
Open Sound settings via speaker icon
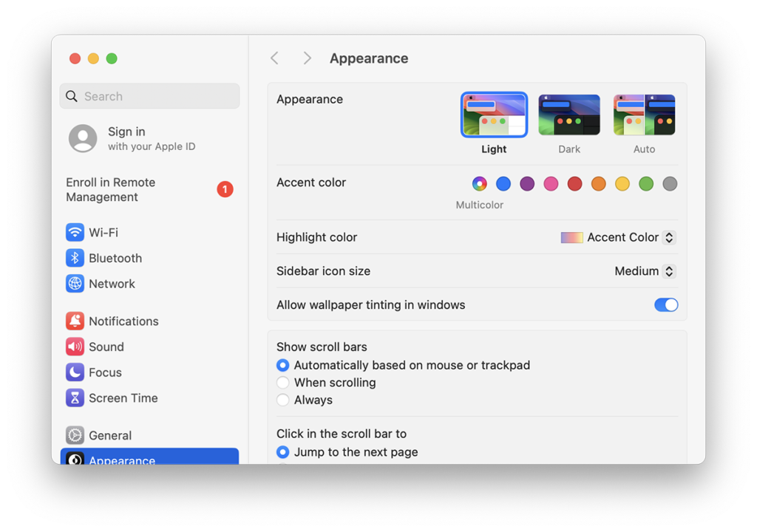(x=75, y=347)
